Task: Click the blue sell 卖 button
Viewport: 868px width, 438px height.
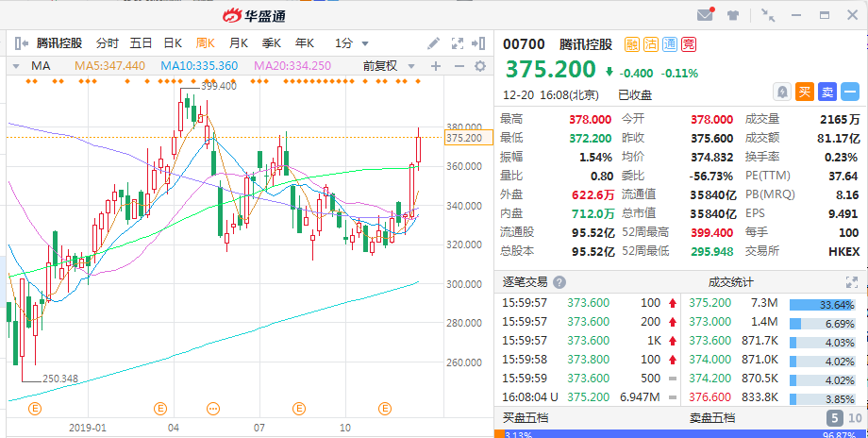Action: click(827, 92)
